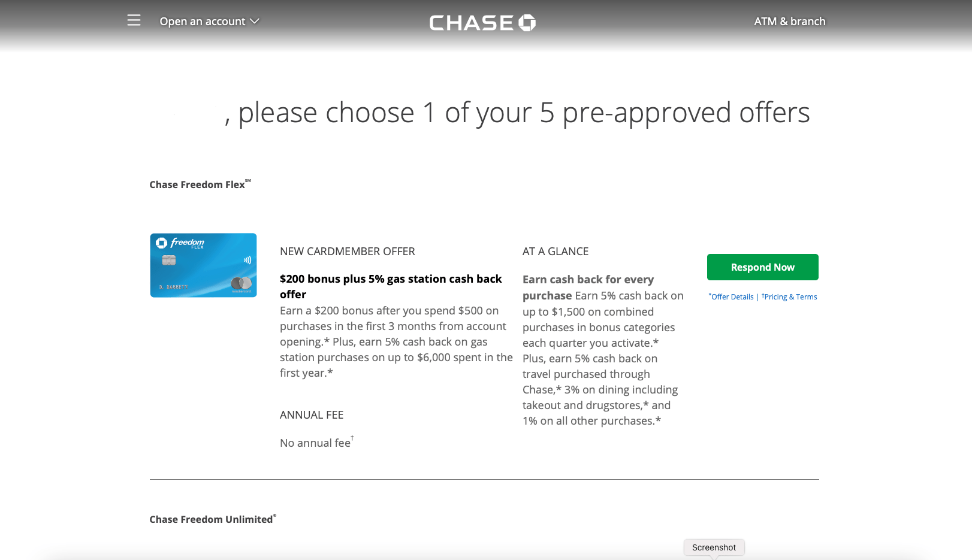Click the chip on the Freedom Flex card
Screen dimensions: 972x560
(x=169, y=260)
